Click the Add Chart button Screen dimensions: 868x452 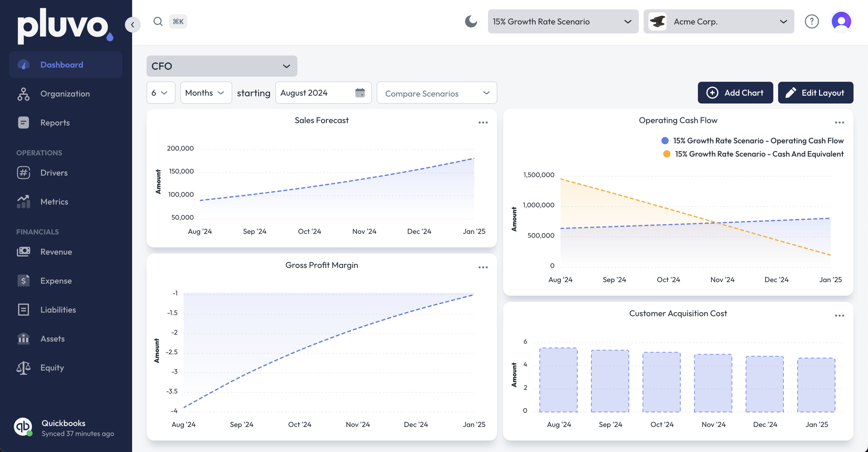(x=735, y=93)
